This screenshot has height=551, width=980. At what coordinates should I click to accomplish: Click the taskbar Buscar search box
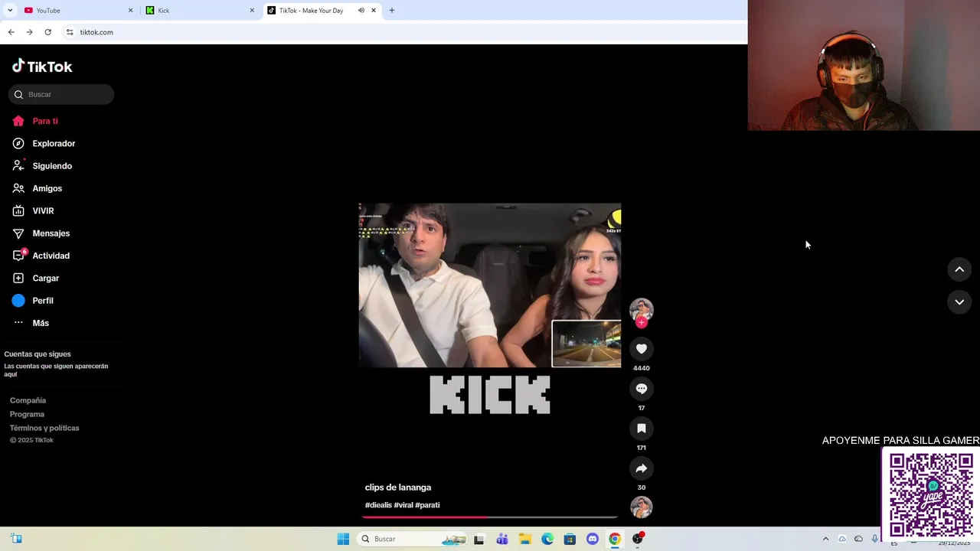pos(413,539)
